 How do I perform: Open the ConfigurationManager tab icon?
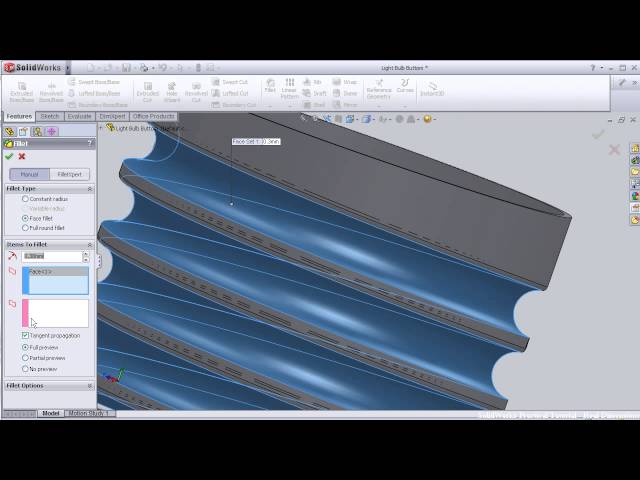(37, 131)
